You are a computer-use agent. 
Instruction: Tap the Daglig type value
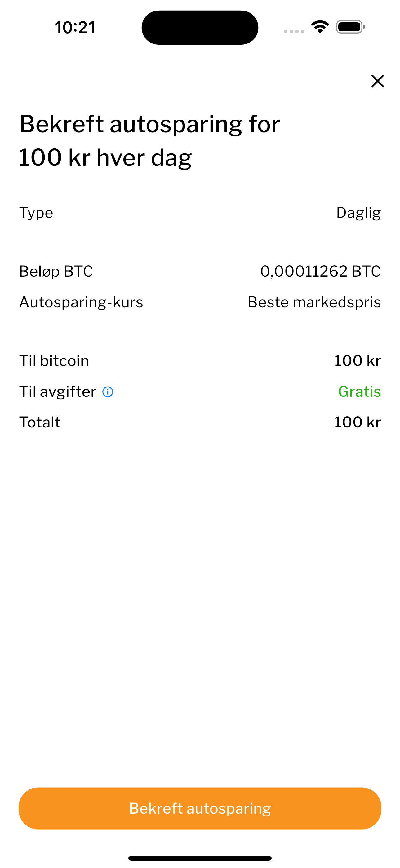(x=358, y=213)
